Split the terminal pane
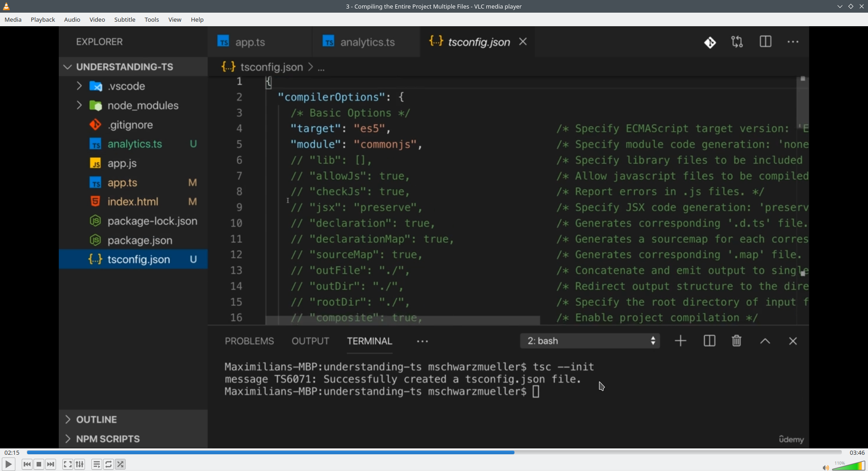 [709, 341]
